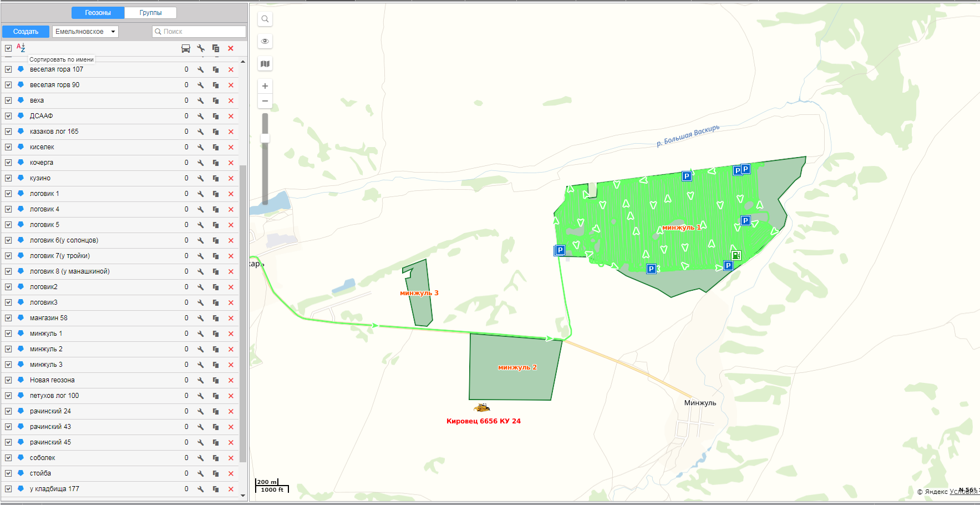Image resolution: width=980 pixels, height=505 pixels.
Task: Open the map layers icon
Action: [265, 64]
